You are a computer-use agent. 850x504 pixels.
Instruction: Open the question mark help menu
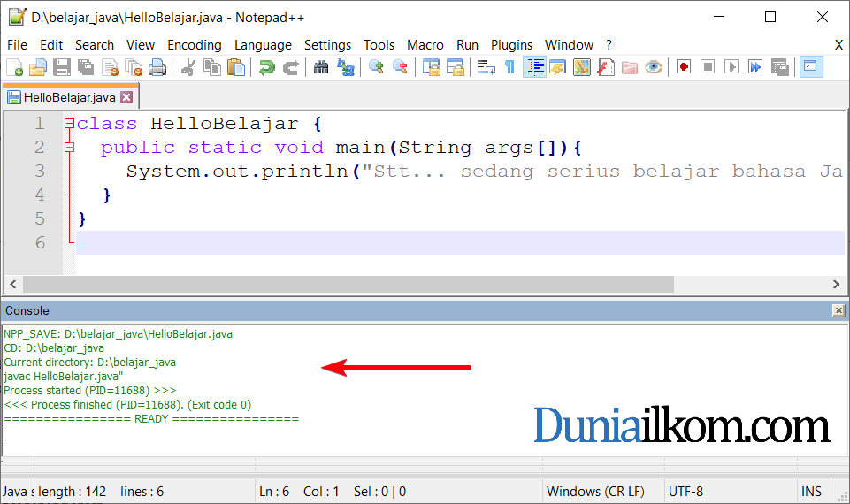point(609,45)
